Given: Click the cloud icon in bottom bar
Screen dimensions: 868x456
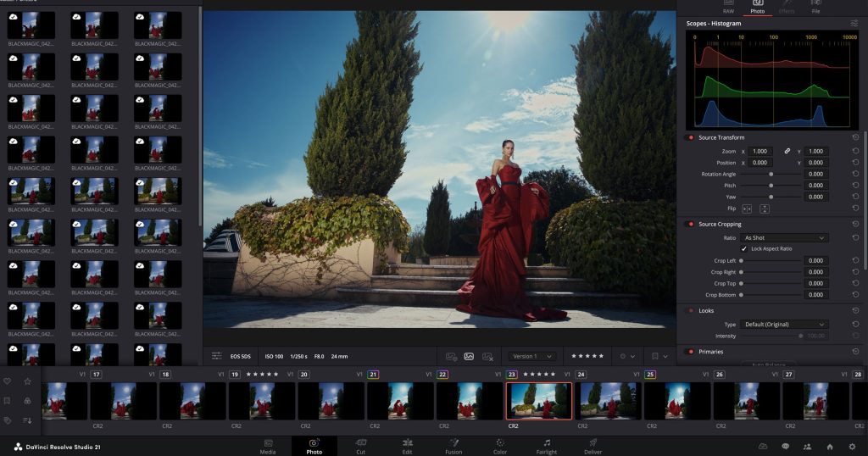Looking at the screenshot, I should 763,447.
